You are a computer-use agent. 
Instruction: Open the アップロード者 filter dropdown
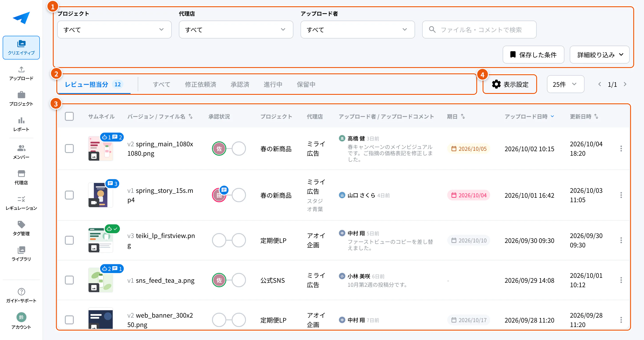[x=358, y=30]
